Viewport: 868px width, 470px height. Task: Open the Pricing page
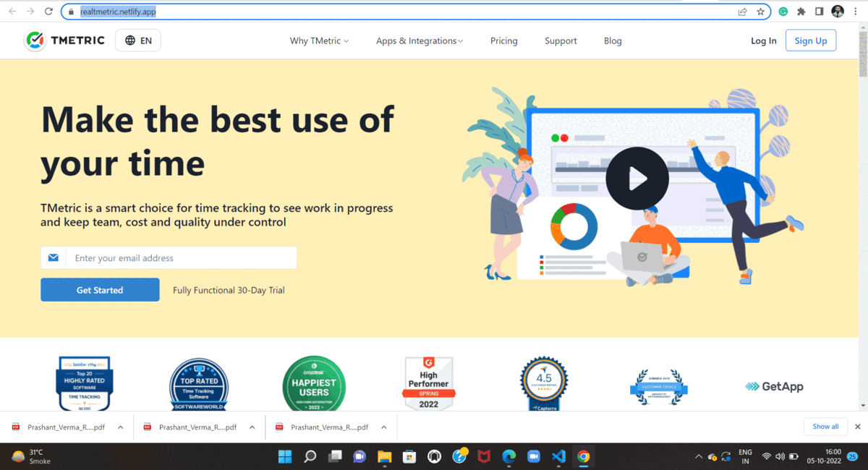[x=504, y=40]
